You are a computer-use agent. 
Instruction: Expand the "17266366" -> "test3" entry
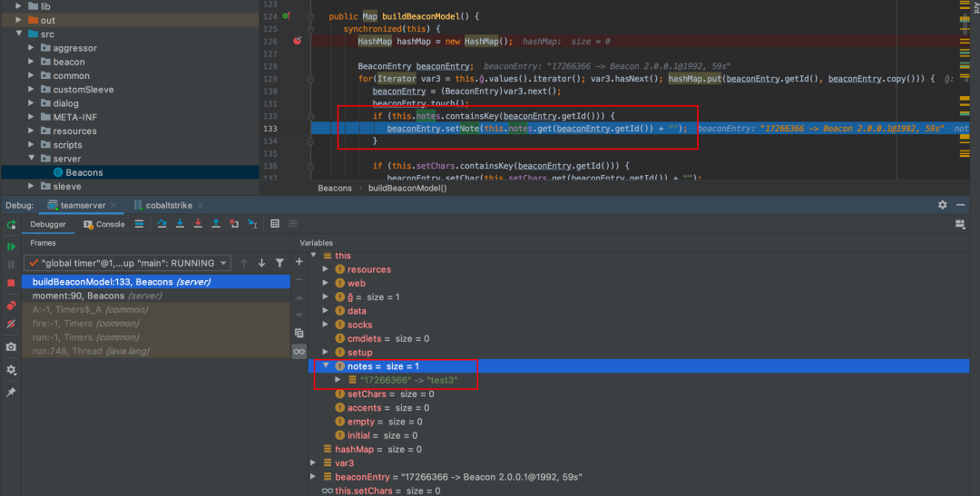pyautogui.click(x=338, y=380)
